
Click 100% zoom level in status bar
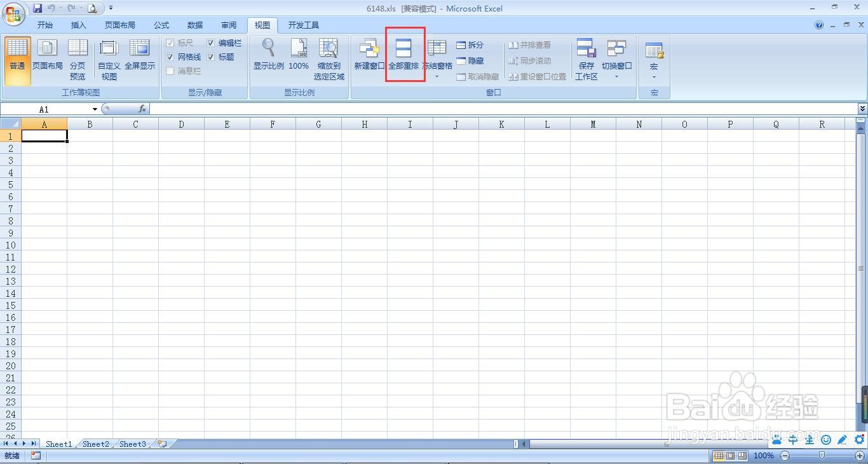tap(764, 456)
